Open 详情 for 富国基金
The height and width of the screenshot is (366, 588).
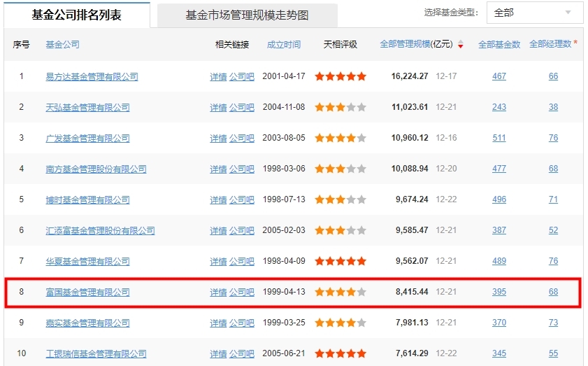pos(218,292)
